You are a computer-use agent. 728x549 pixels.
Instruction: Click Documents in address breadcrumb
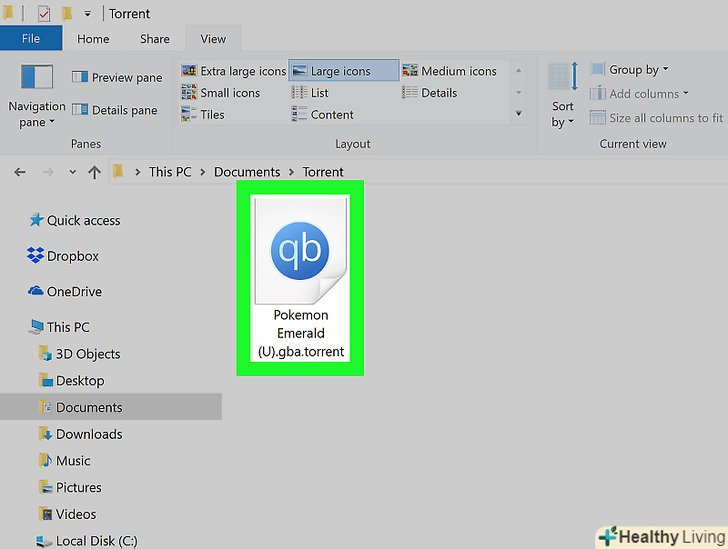(x=247, y=172)
